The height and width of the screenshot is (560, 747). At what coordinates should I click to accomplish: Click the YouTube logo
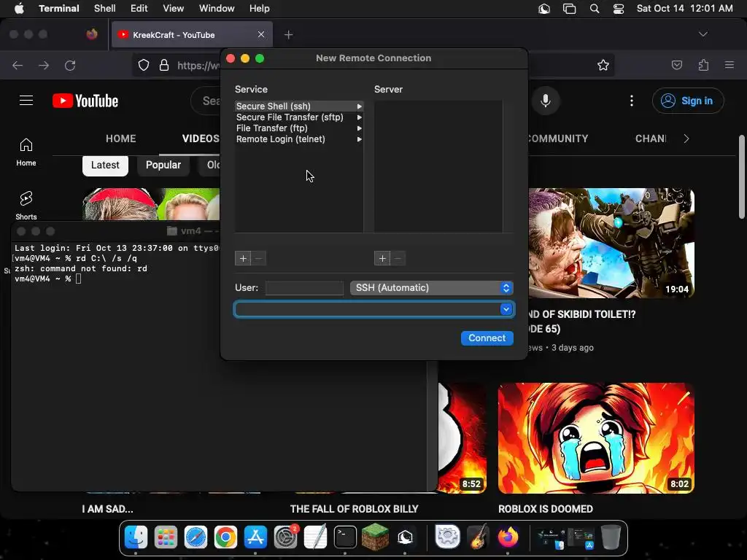(x=85, y=101)
